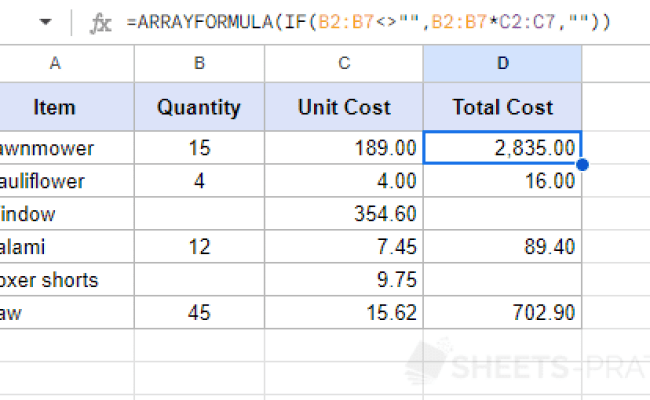
Task: Select the blank total cost cell for boxer shorts
Action: (502, 280)
